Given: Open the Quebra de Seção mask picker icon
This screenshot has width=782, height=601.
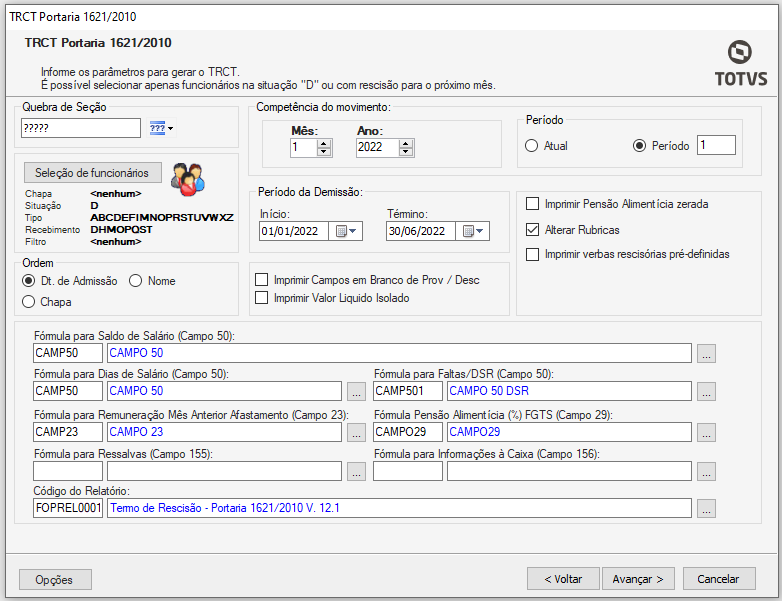Looking at the screenshot, I should (160, 128).
